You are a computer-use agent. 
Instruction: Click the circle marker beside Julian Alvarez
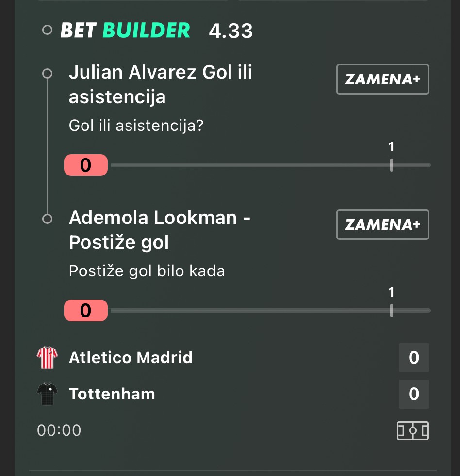[47, 73]
